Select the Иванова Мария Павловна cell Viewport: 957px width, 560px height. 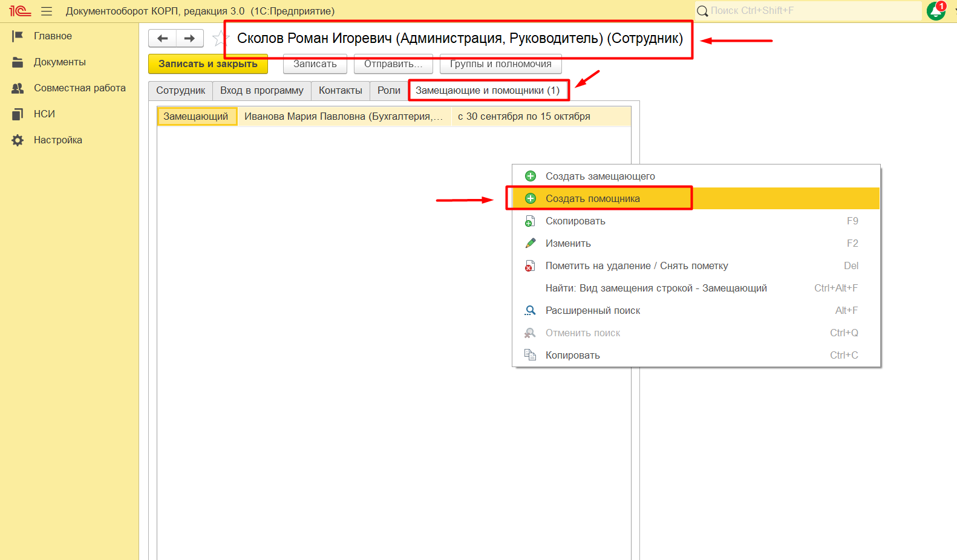(344, 117)
